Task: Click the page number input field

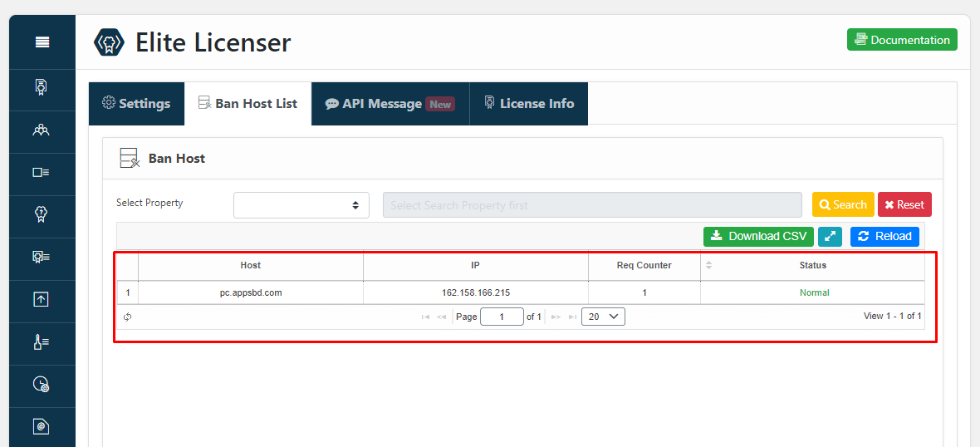Action: (502, 317)
